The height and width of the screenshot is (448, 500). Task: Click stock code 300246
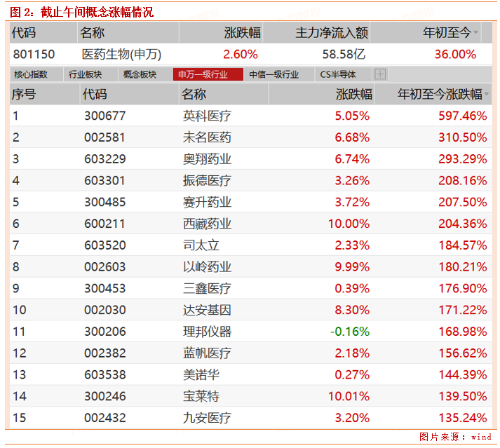[105, 396]
